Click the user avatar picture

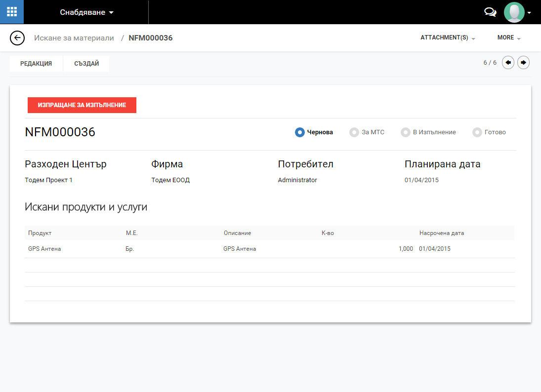click(514, 12)
